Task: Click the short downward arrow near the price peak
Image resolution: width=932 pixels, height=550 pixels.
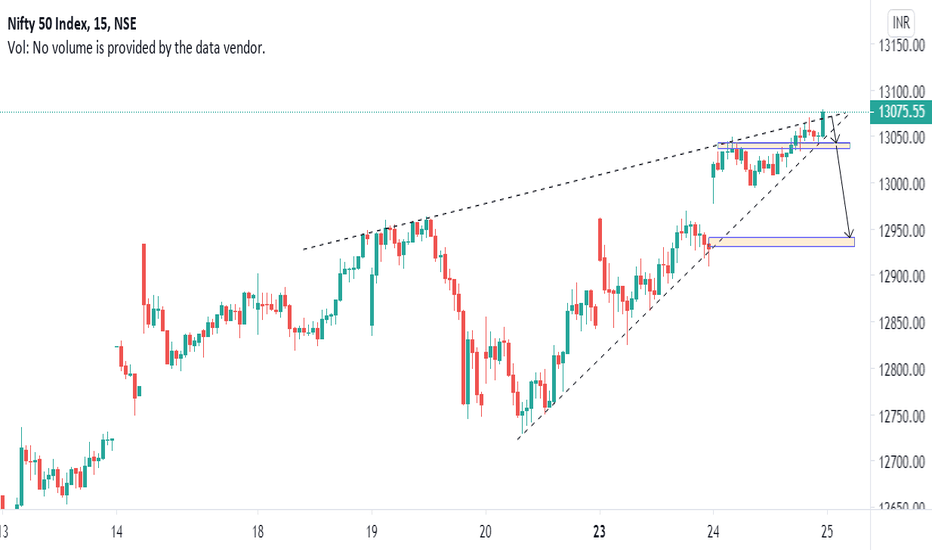Action: (x=833, y=128)
